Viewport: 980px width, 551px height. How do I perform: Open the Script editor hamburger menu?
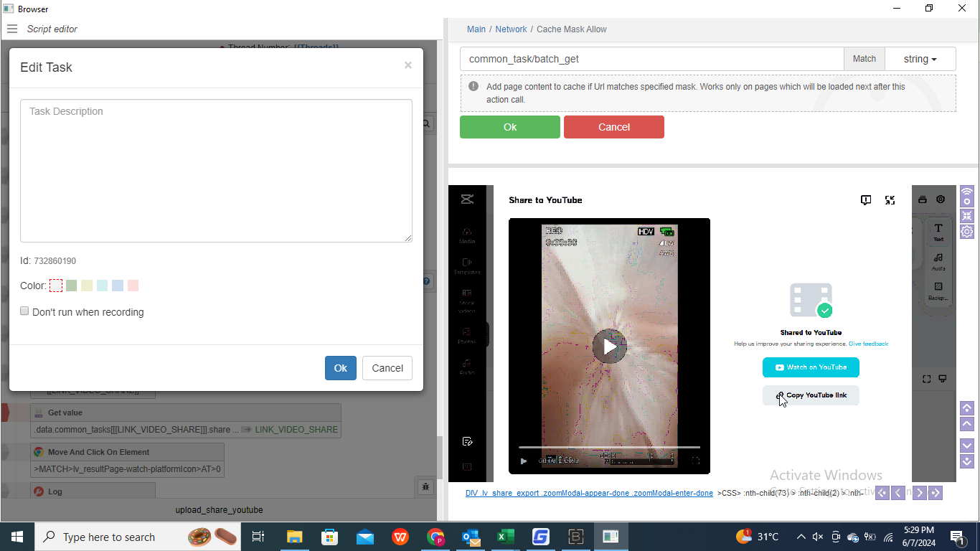pyautogui.click(x=11, y=29)
